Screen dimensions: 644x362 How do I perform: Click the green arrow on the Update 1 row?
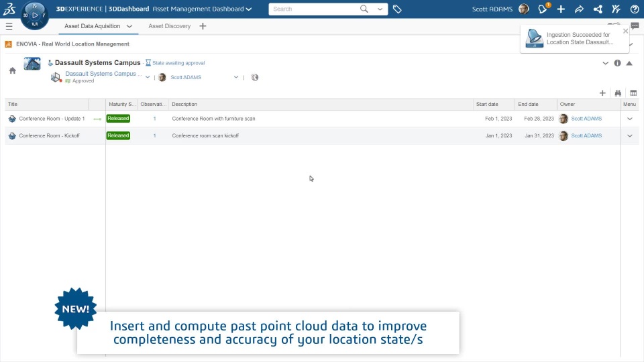pyautogui.click(x=97, y=119)
